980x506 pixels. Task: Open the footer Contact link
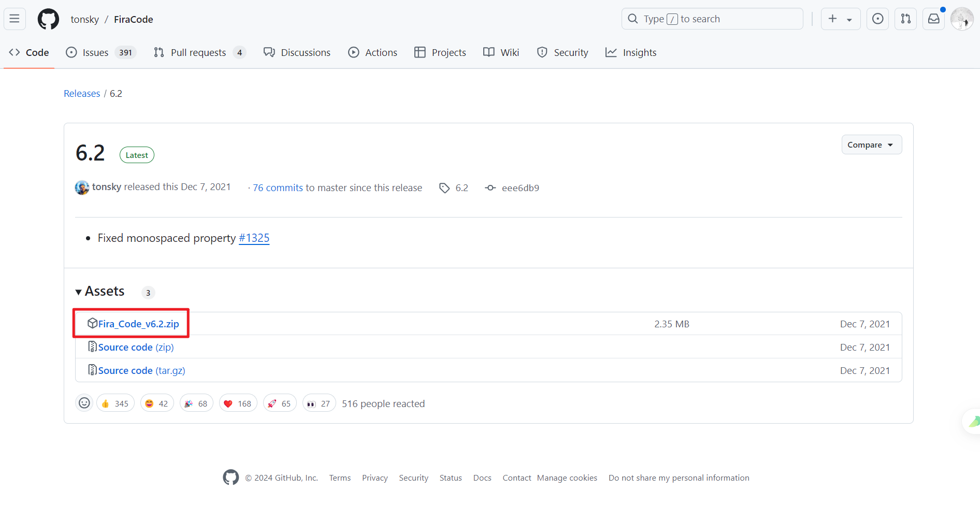coord(517,478)
